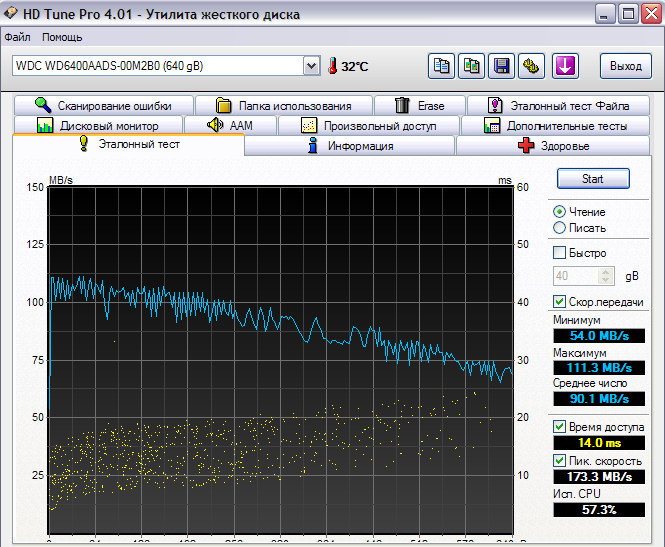Viewport: 665px width, 547px height.
Task: Click the gB size input field
Action: (576, 275)
